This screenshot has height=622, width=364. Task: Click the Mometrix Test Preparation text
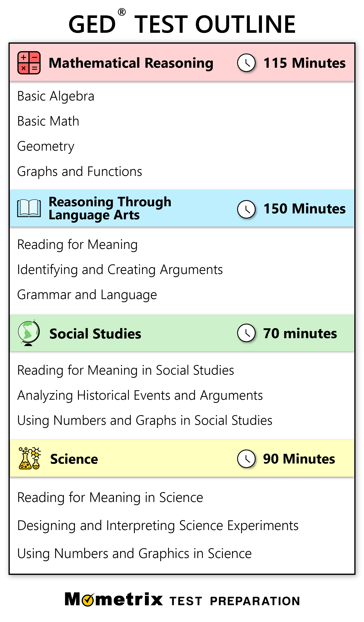click(235, 601)
